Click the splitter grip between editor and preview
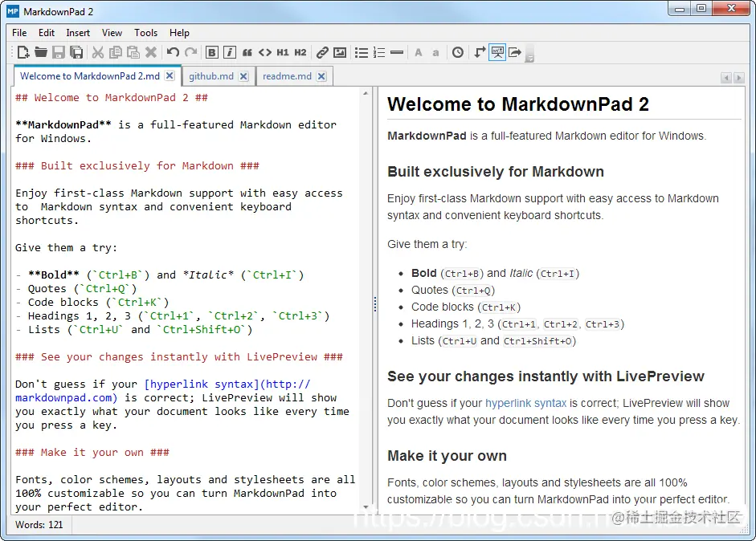 [374, 304]
